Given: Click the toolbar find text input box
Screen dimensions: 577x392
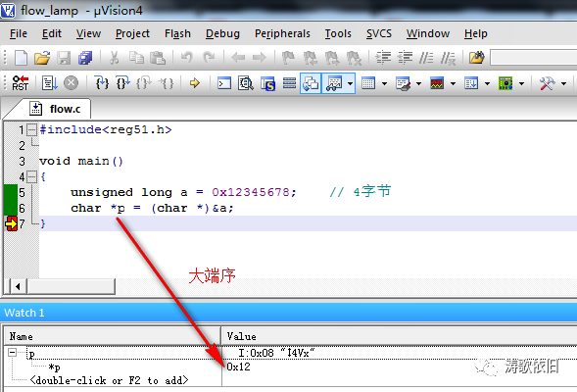Looking at the screenshot, I should point(534,58).
